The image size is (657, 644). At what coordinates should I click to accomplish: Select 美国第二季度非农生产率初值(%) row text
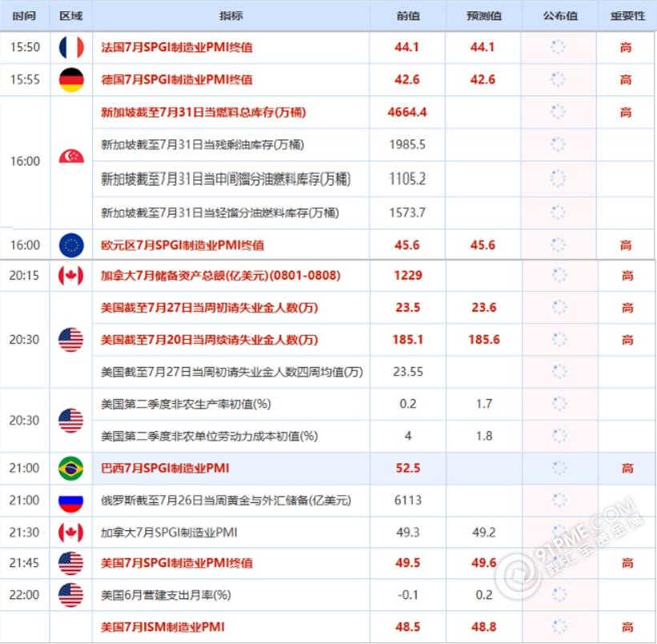point(186,404)
